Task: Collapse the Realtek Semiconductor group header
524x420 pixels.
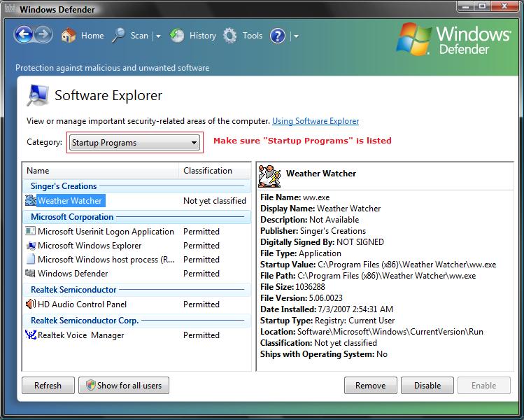Action: point(137,290)
